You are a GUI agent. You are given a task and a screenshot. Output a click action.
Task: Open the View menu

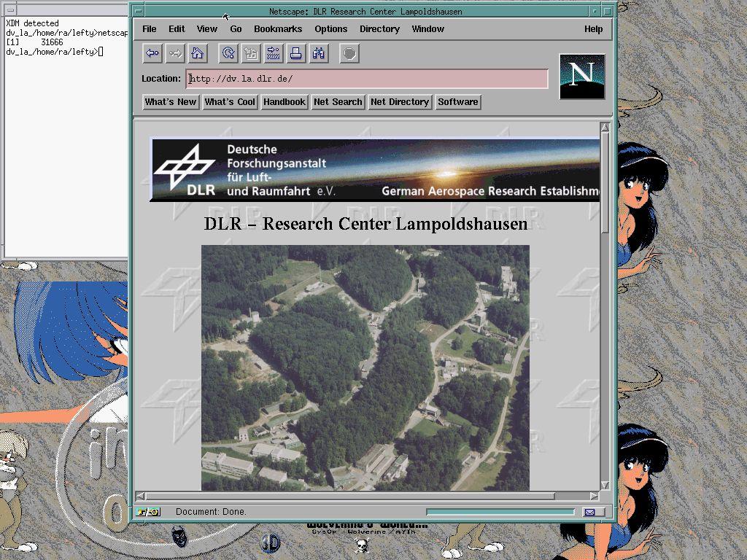click(206, 29)
